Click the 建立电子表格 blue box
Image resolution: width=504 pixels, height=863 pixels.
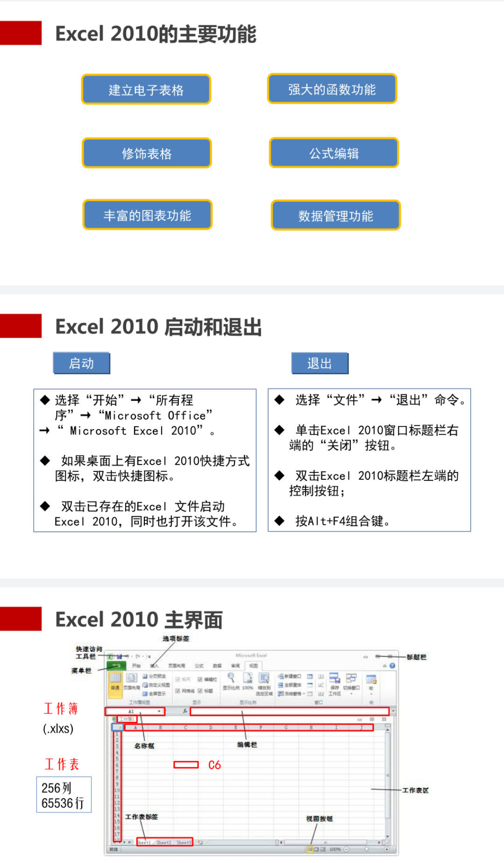point(146,89)
